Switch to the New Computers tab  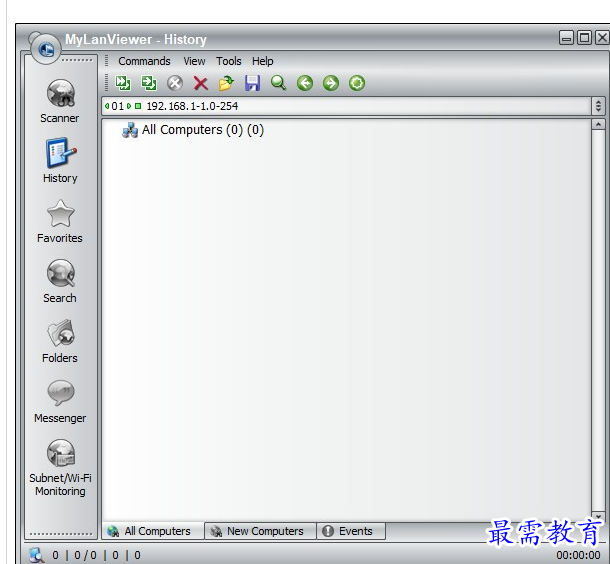pos(260,531)
